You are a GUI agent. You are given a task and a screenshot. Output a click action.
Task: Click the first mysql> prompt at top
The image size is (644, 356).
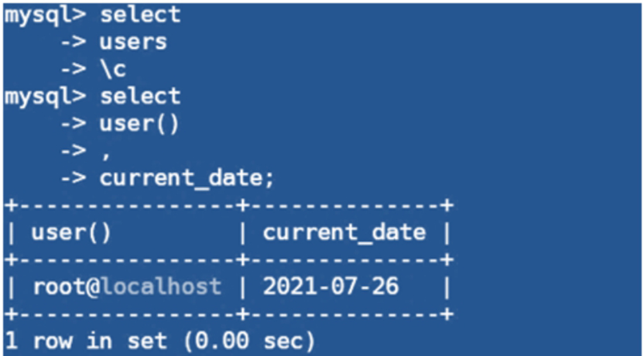point(45,16)
